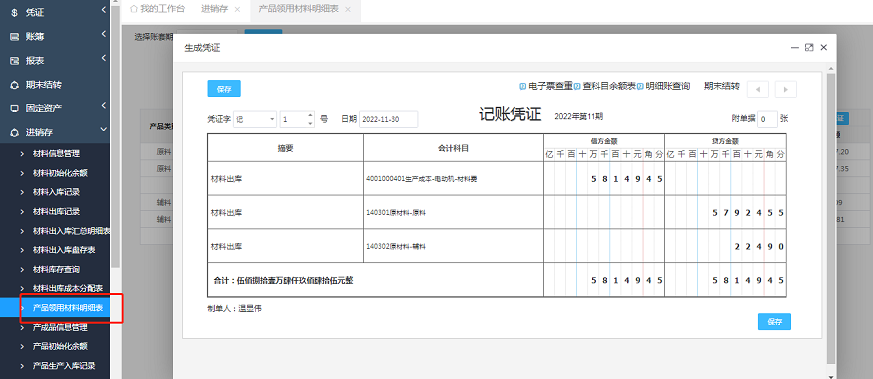The height and width of the screenshot is (379, 873).
Task: Select account 4001000401生产成本-电动机-材料费 cell
Action: pyautogui.click(x=453, y=179)
